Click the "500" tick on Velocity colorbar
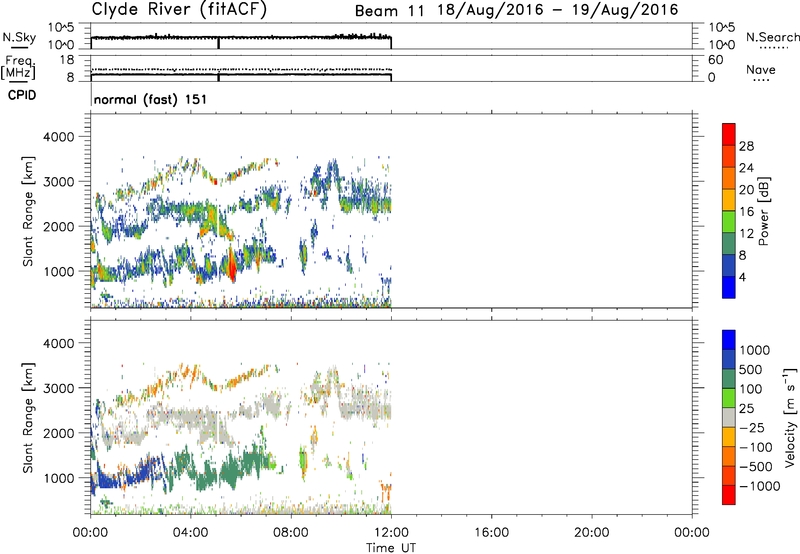This screenshot has height=554, width=800. [750, 369]
